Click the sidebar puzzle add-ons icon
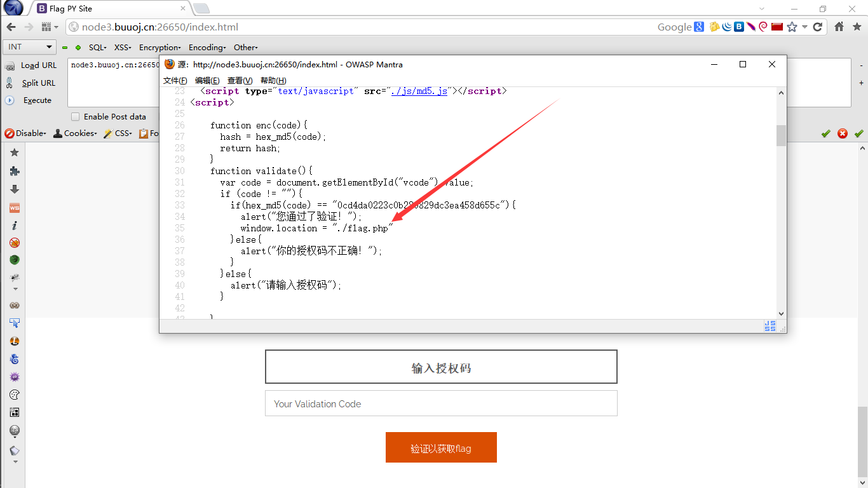The image size is (868, 488). [15, 171]
